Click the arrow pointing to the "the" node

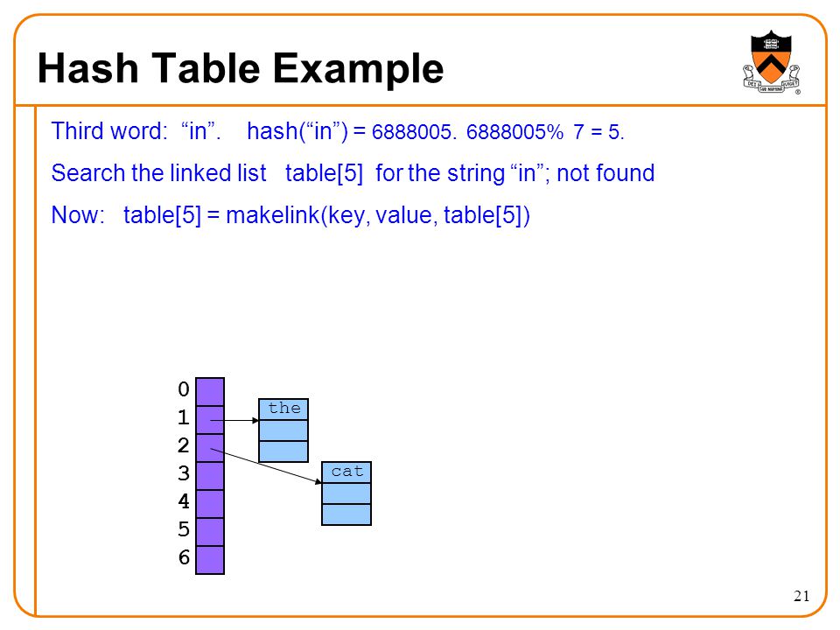pos(234,421)
